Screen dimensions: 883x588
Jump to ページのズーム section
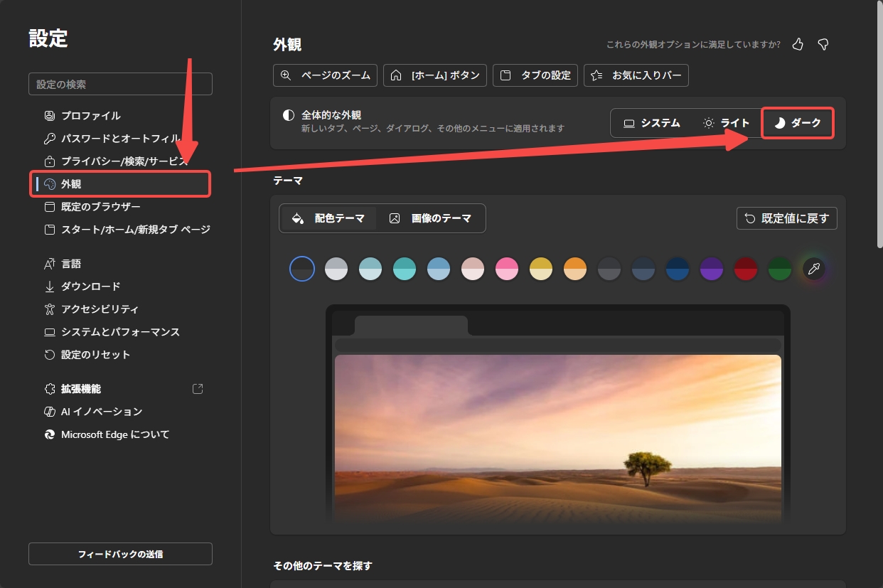pyautogui.click(x=325, y=75)
